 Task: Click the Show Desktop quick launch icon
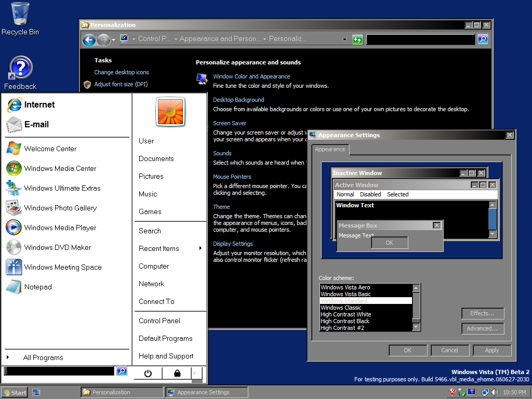pyautogui.click(x=36, y=392)
